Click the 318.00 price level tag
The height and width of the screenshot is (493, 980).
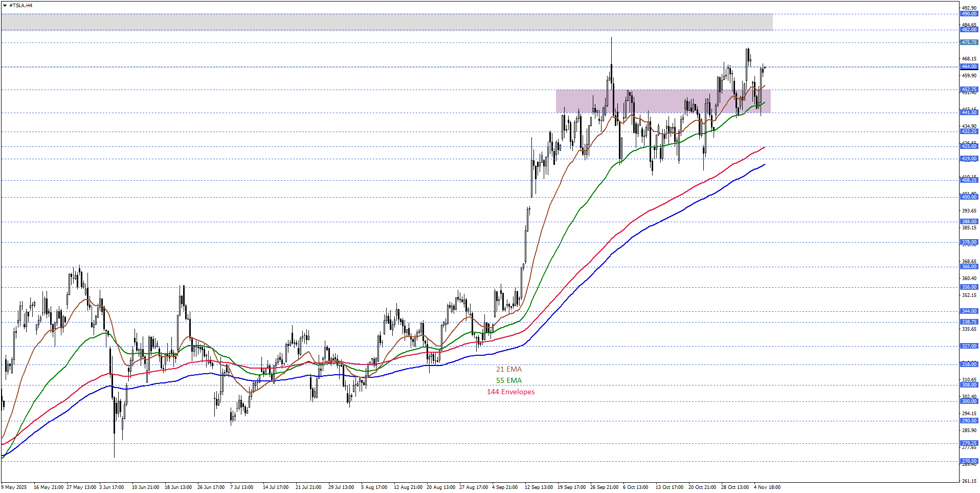click(969, 365)
